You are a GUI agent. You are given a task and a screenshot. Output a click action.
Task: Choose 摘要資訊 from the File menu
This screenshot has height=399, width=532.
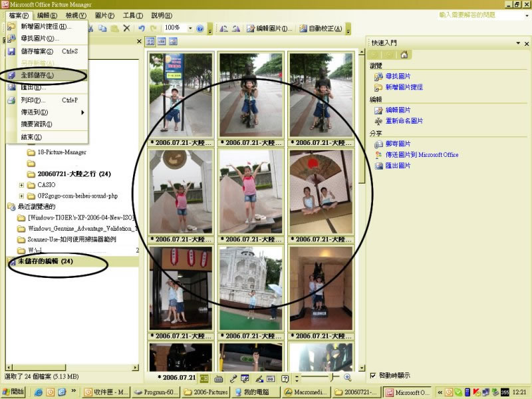(x=47, y=124)
